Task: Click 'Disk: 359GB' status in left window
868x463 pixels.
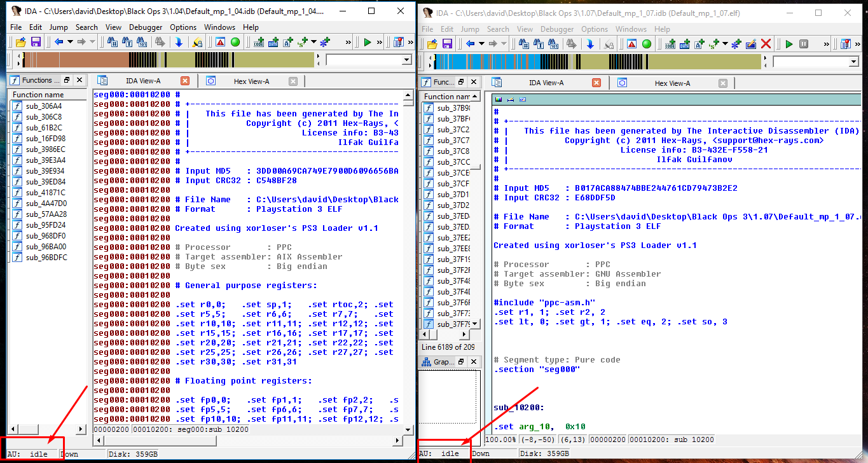Action: pos(132,454)
